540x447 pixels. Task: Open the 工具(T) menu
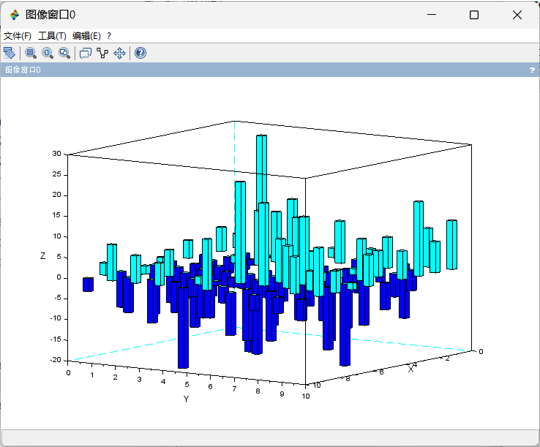pos(52,36)
